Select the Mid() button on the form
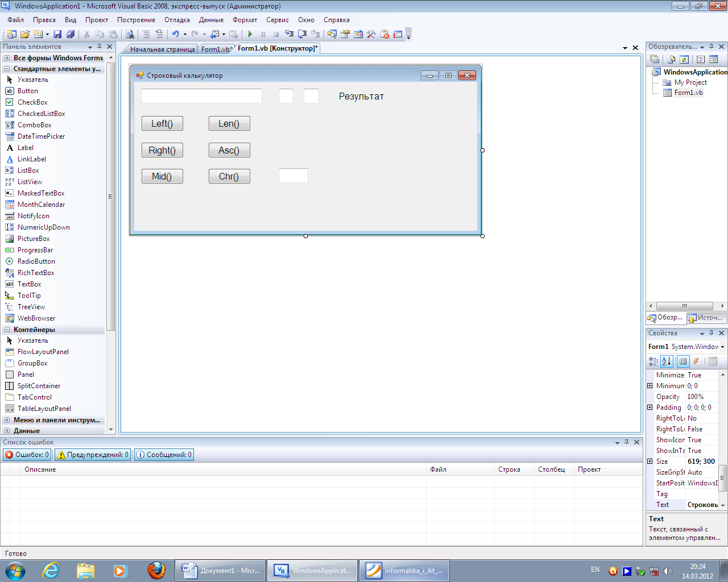The height and width of the screenshot is (582, 728). 162,176
